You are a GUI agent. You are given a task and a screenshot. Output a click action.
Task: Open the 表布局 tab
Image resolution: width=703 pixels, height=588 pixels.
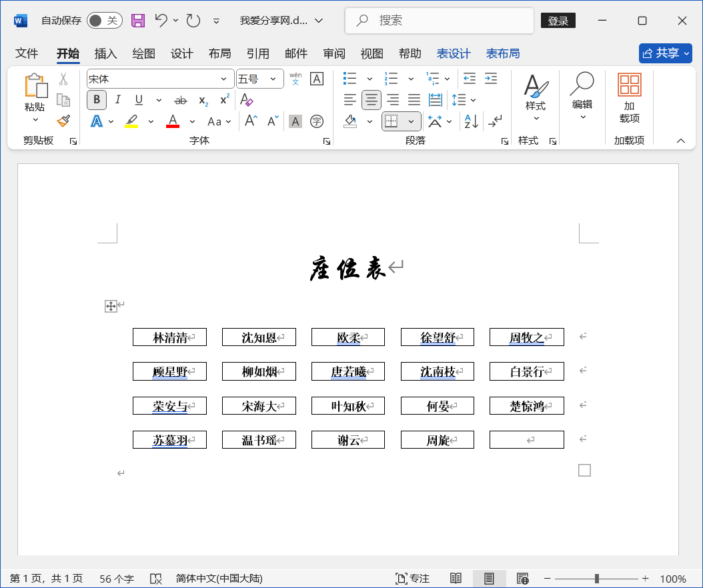(x=503, y=53)
